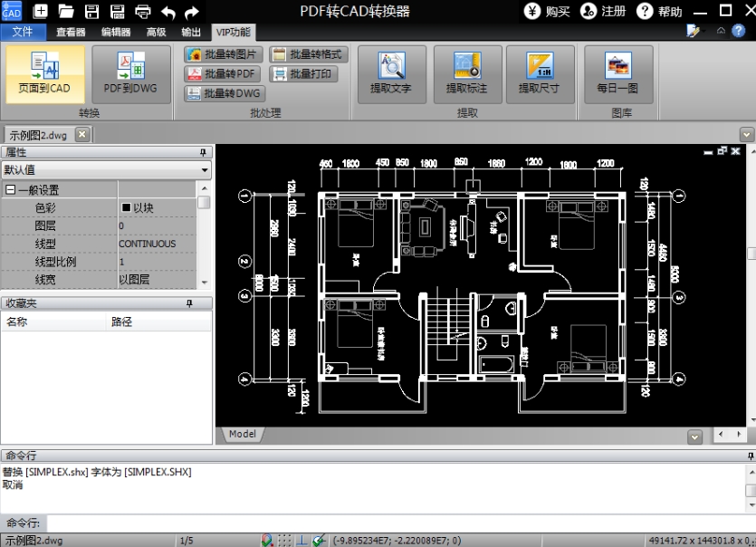
Task: Open the 文件 menu
Action: click(23, 32)
